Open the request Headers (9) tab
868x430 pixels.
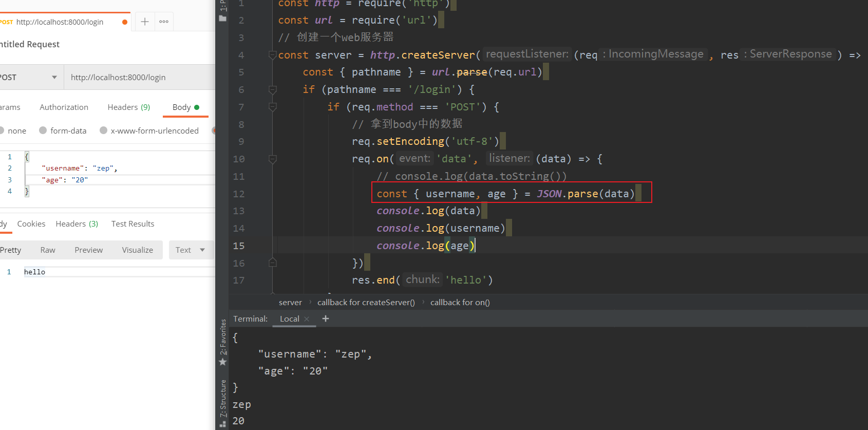129,107
